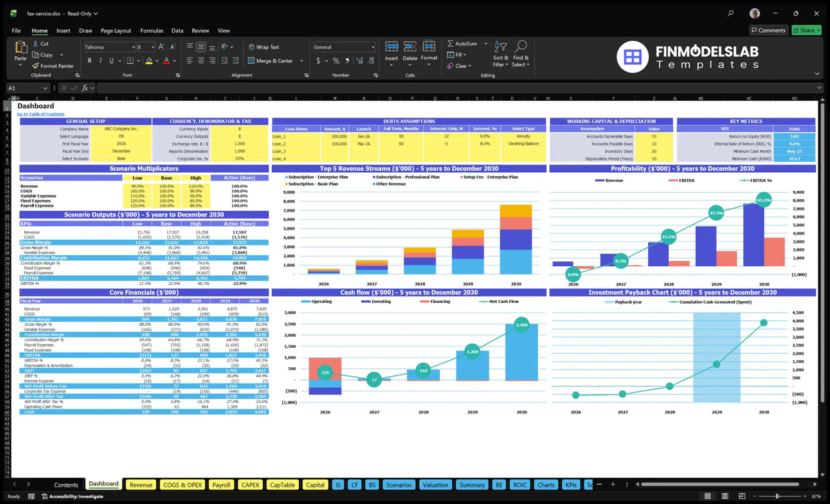This screenshot has width=830, height=504.
Task: Align text to bottom of cell
Action: point(212,47)
